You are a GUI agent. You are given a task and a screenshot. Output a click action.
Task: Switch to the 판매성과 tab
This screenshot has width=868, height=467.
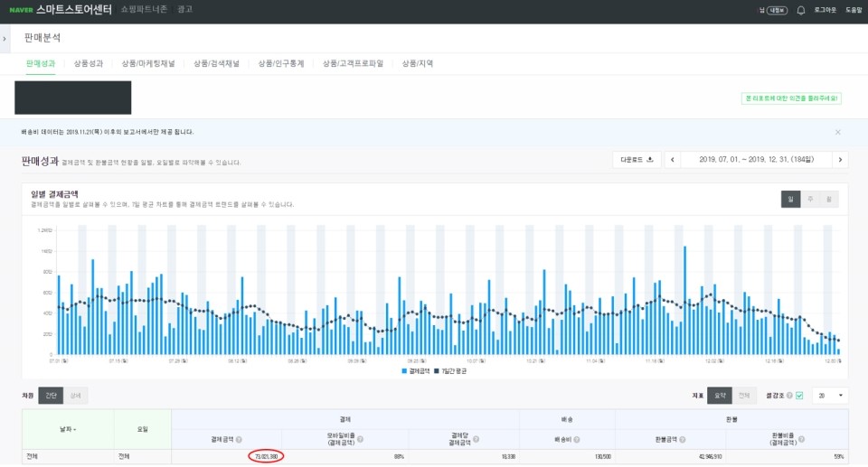point(41,63)
